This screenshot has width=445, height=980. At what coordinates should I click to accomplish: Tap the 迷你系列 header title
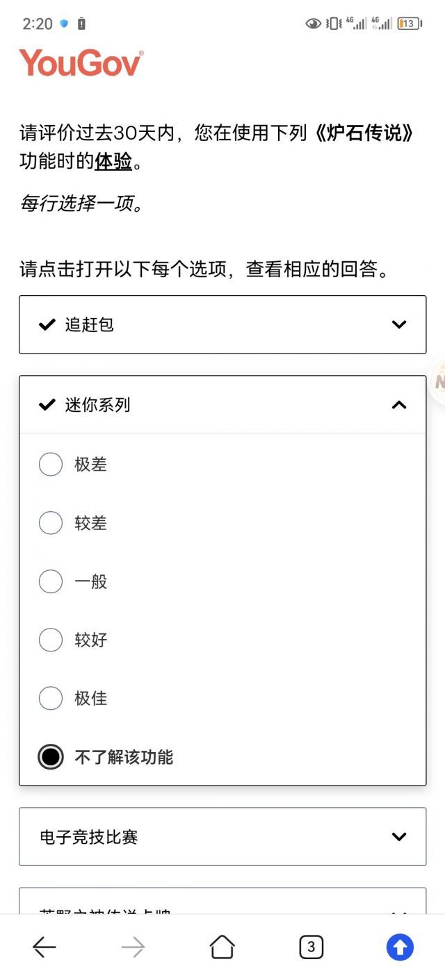(x=97, y=405)
